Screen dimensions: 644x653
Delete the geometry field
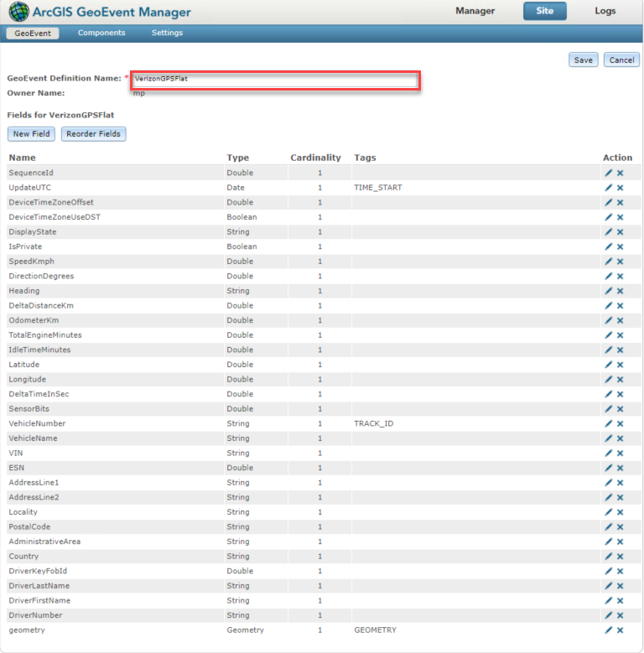pyautogui.click(x=621, y=630)
